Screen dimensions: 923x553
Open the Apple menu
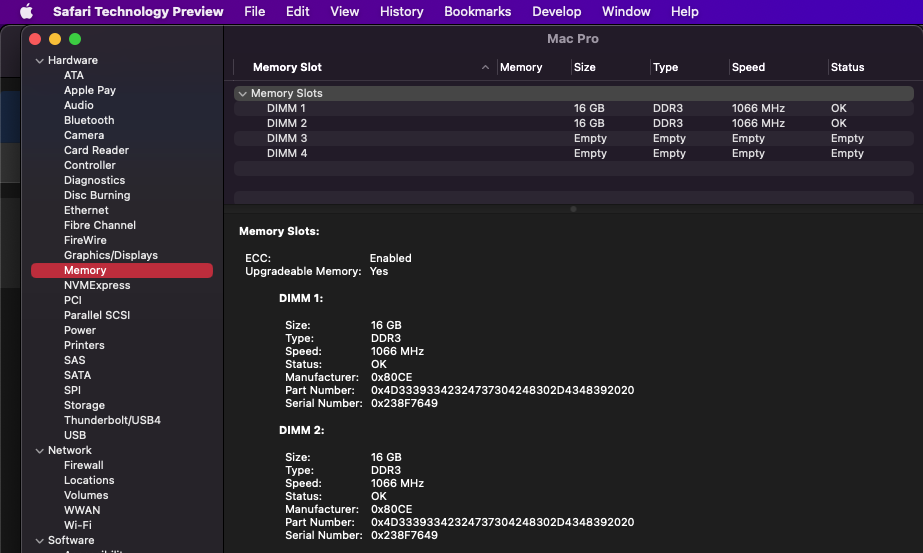click(27, 12)
